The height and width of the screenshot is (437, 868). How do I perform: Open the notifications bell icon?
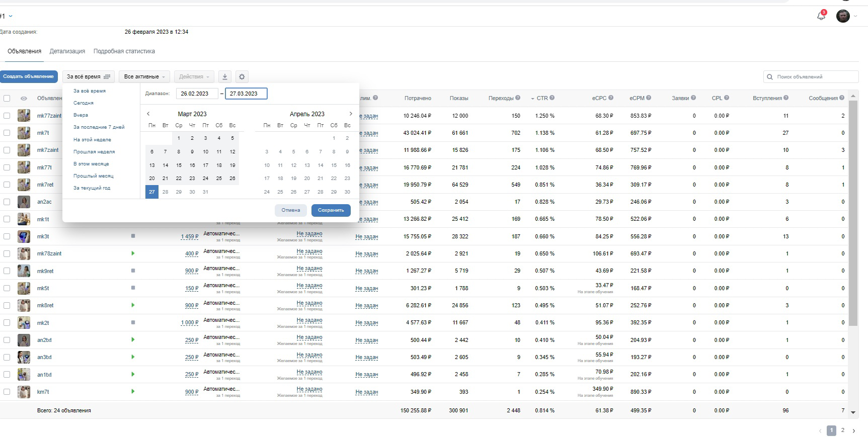(821, 16)
